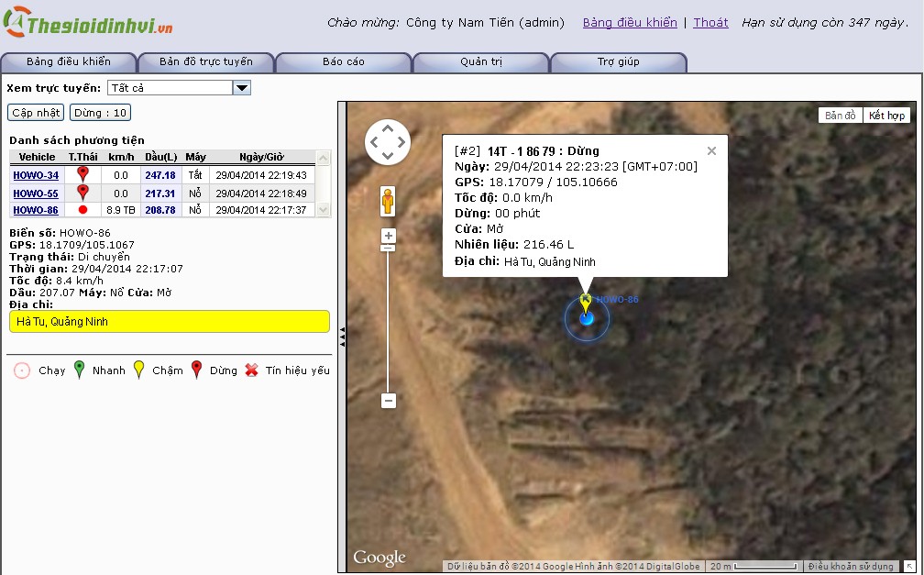Open the Báo cáo tab
This screenshot has width=924, height=575.
click(344, 62)
